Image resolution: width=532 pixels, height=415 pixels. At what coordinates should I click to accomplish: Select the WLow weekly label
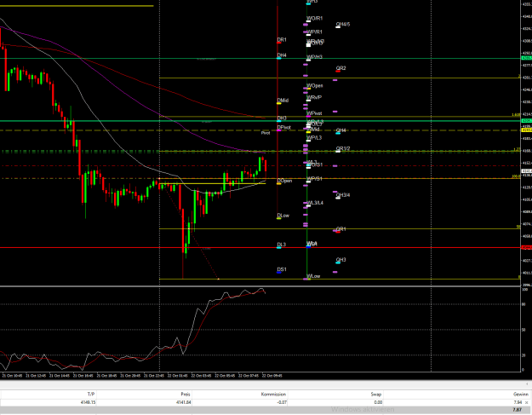coord(313,276)
